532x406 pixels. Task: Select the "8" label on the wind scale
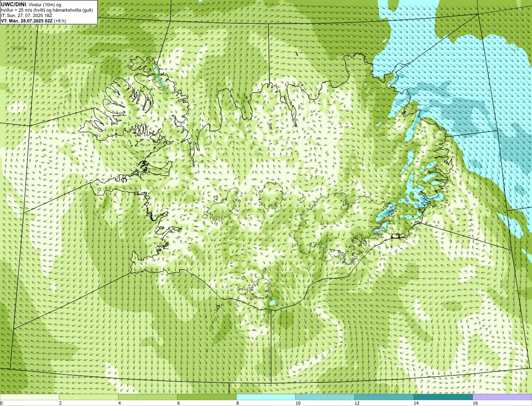238,403
